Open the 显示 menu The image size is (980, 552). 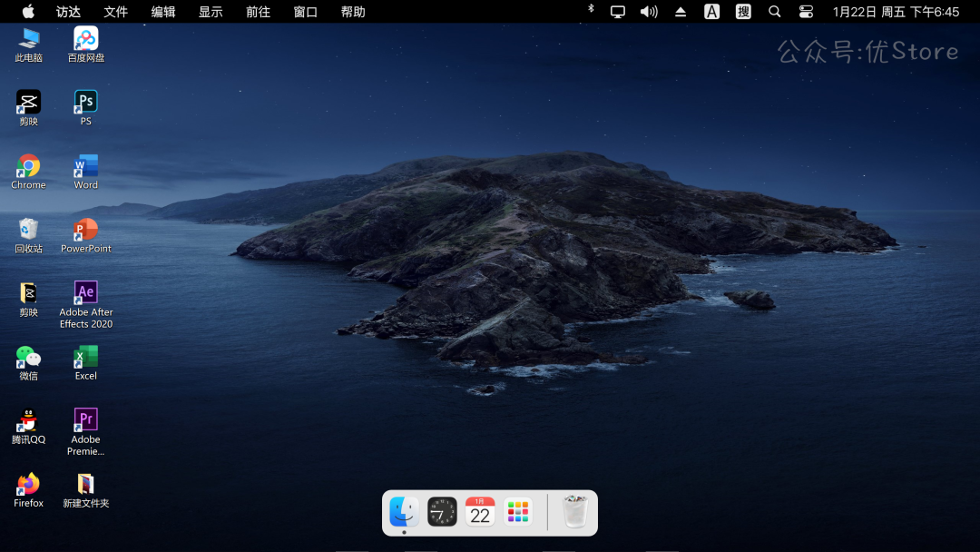(211, 11)
